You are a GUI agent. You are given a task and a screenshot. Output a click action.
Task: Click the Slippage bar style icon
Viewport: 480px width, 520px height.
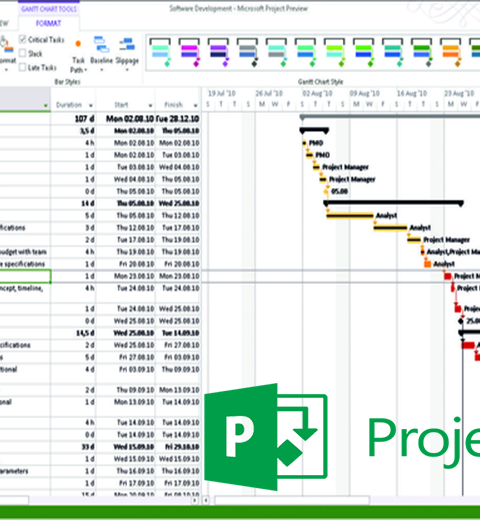pos(127,45)
